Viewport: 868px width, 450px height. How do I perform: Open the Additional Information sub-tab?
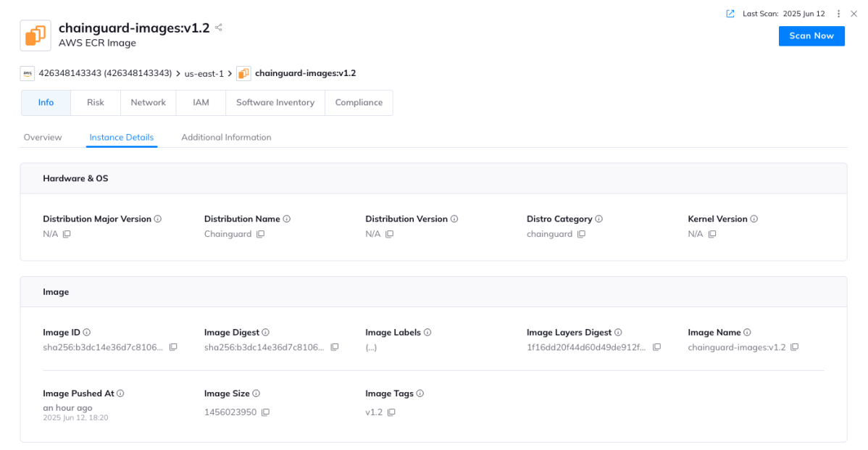point(226,137)
